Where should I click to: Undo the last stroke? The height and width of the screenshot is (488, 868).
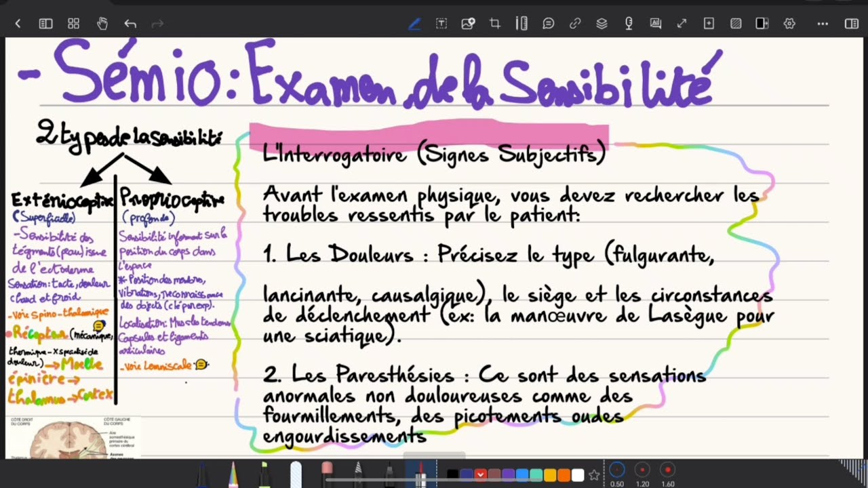point(130,24)
